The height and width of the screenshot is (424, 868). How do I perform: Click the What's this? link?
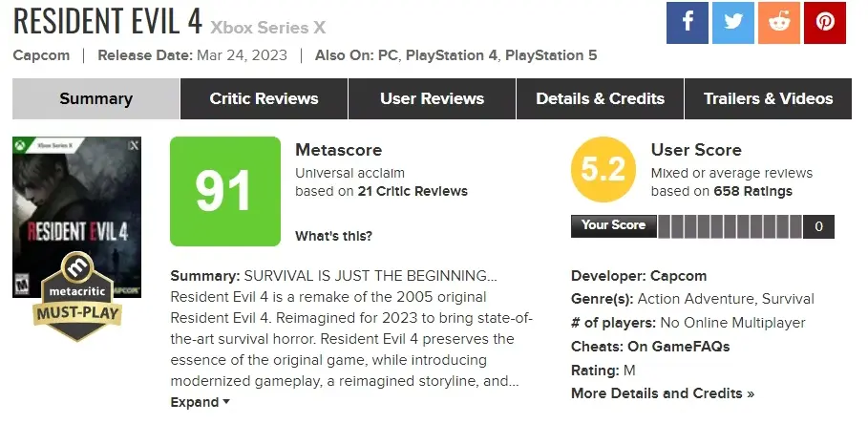click(333, 236)
